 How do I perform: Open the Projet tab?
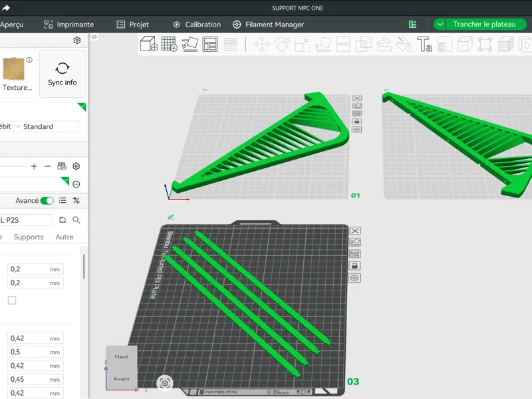click(x=132, y=25)
